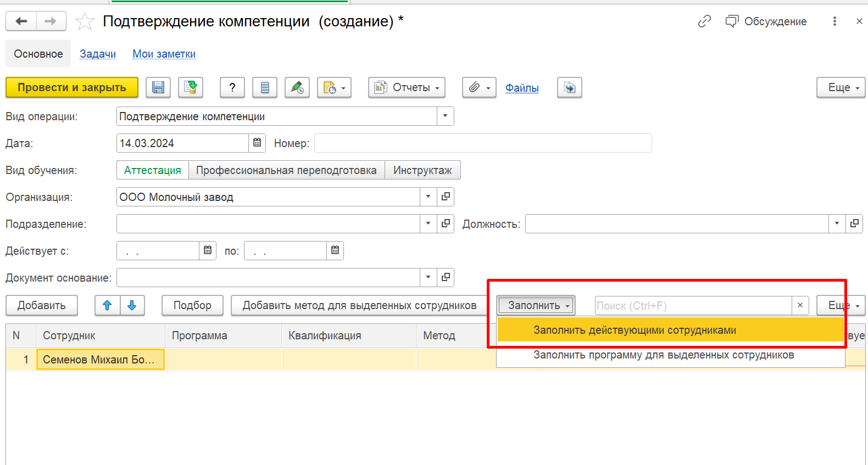Open the Документ основание record icon
This screenshot has height=465, width=868.
pyautogui.click(x=446, y=278)
